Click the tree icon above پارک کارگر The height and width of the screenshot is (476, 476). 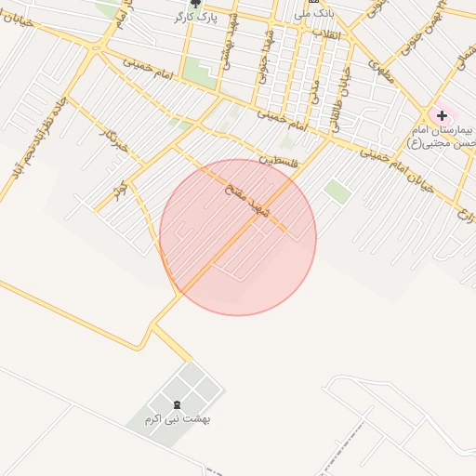[x=195, y=4]
